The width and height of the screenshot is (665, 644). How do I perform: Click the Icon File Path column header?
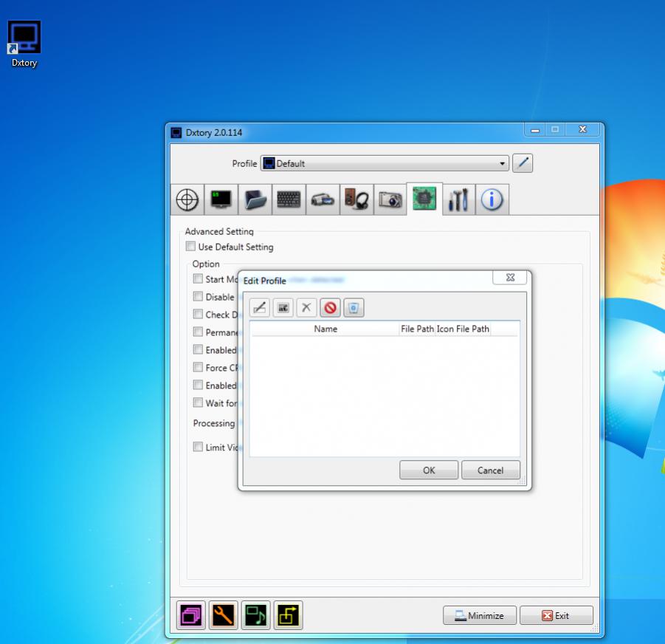click(x=463, y=329)
